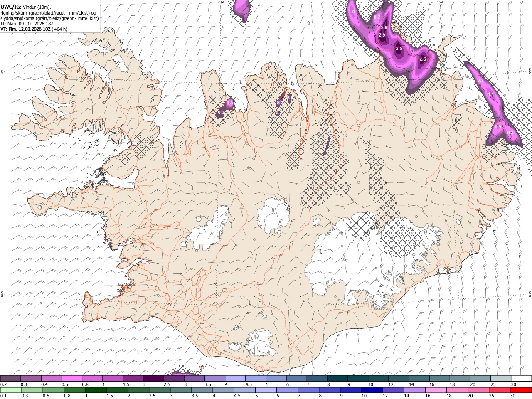Click the 'VT: Fim. 12.02.2026 10Z (+64 h)' line
Image resolution: width=532 pixels, height=399 pixels.
34,29
